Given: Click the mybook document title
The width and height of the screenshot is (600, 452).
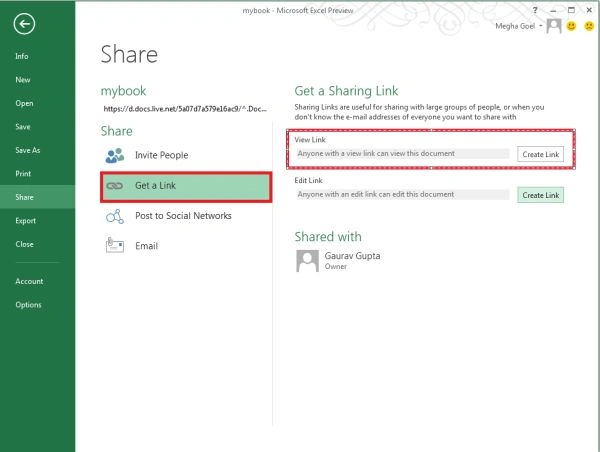Looking at the screenshot, I should click(123, 91).
